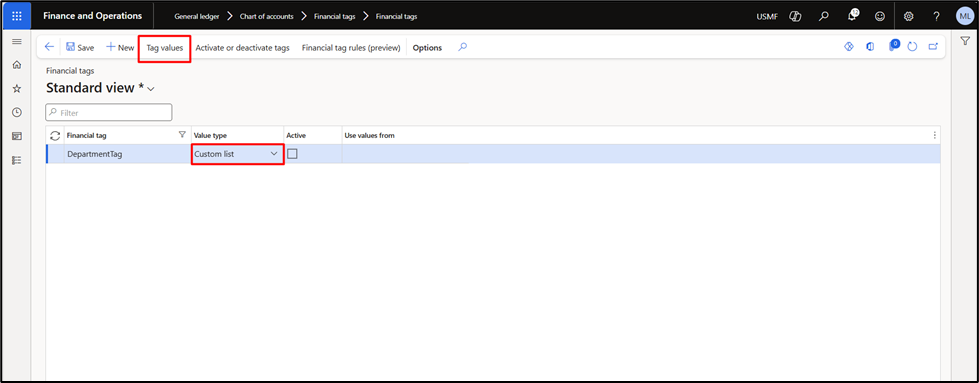Click into the Filter search field

[109, 112]
